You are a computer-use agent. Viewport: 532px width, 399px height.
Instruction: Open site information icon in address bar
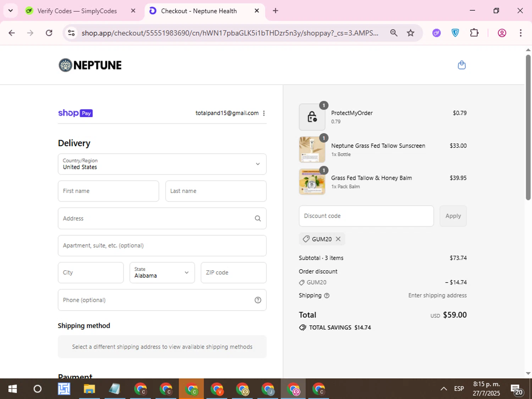tap(71, 33)
